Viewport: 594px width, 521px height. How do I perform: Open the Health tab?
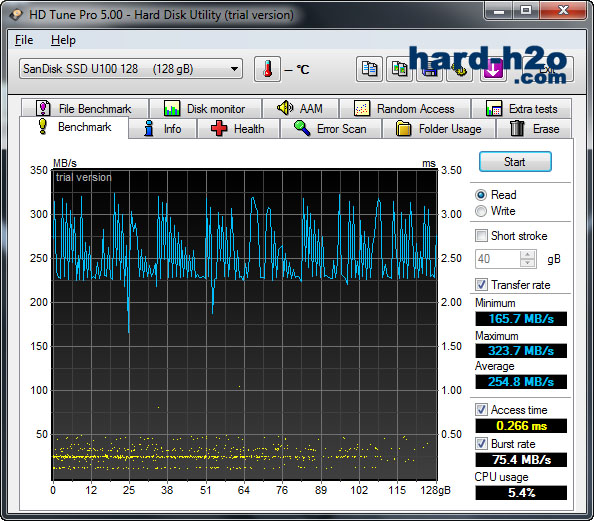pyautogui.click(x=238, y=129)
